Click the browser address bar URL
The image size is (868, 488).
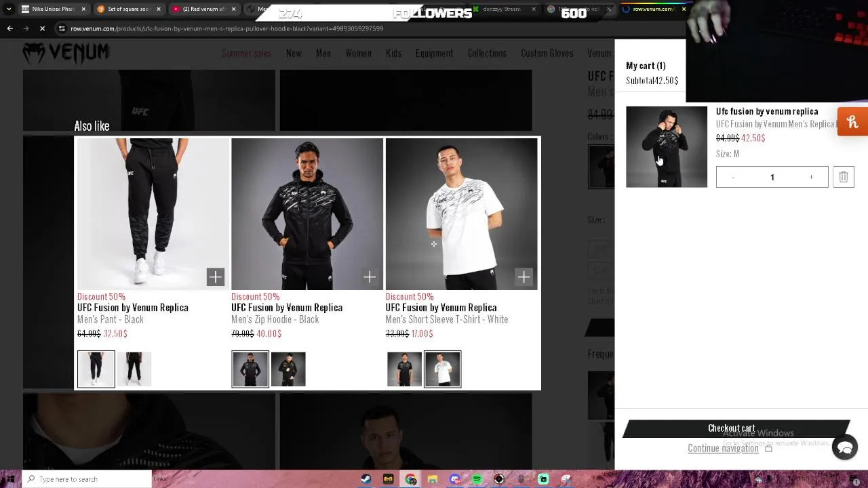(227, 28)
